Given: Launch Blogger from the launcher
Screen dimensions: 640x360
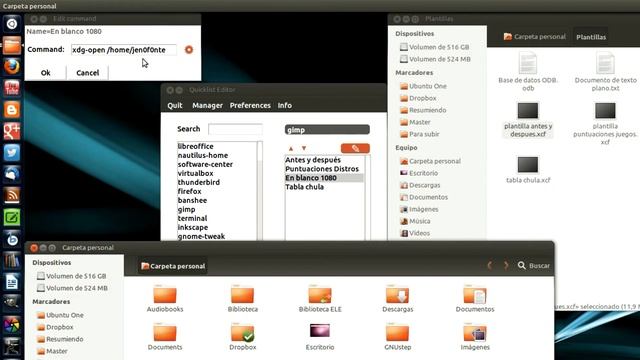Looking at the screenshot, I should coord(12,109).
